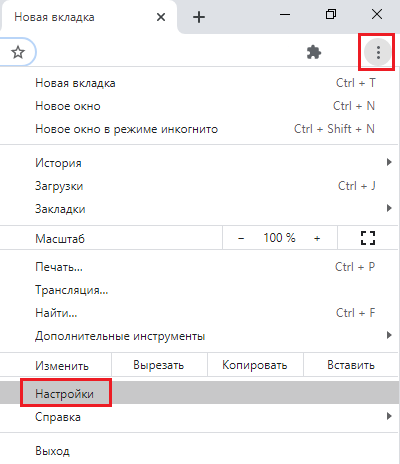Expand the Закладки submenu
This screenshot has width=400, height=464.
point(199,209)
